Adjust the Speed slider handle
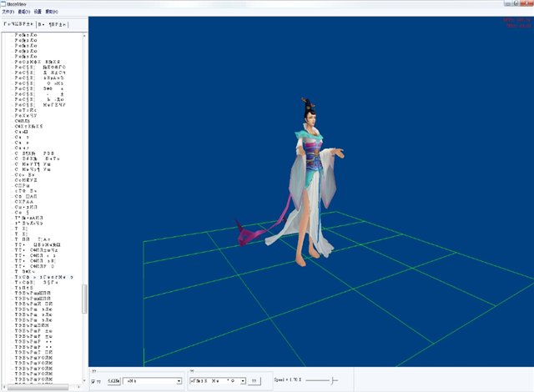Viewport: 534px width, 392px height. (333, 380)
